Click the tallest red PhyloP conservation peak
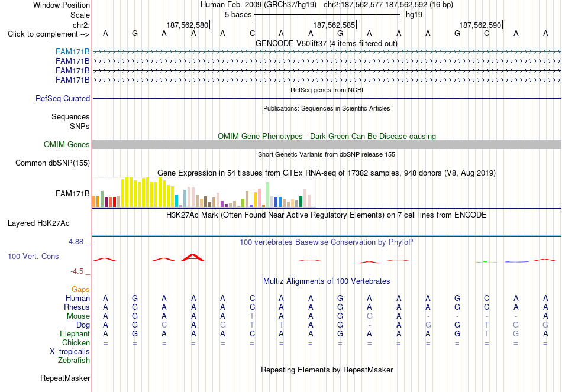The width and height of the screenshot is (562, 392). (x=193, y=257)
